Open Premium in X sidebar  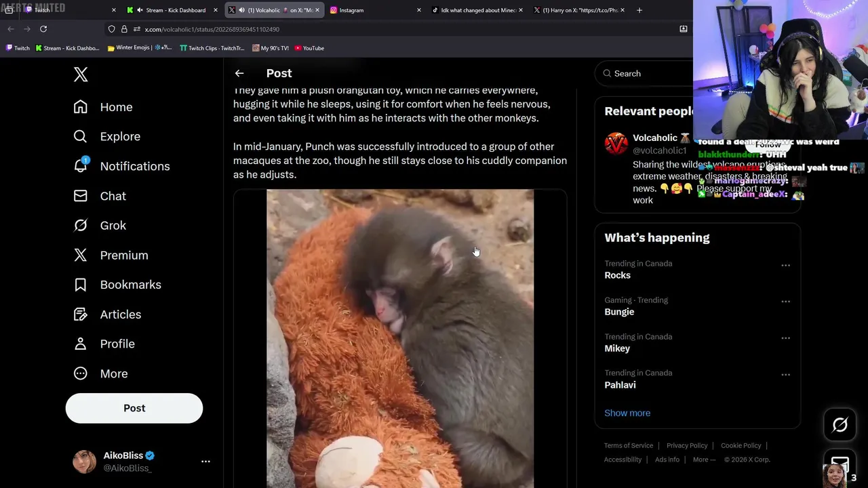[x=111, y=256]
